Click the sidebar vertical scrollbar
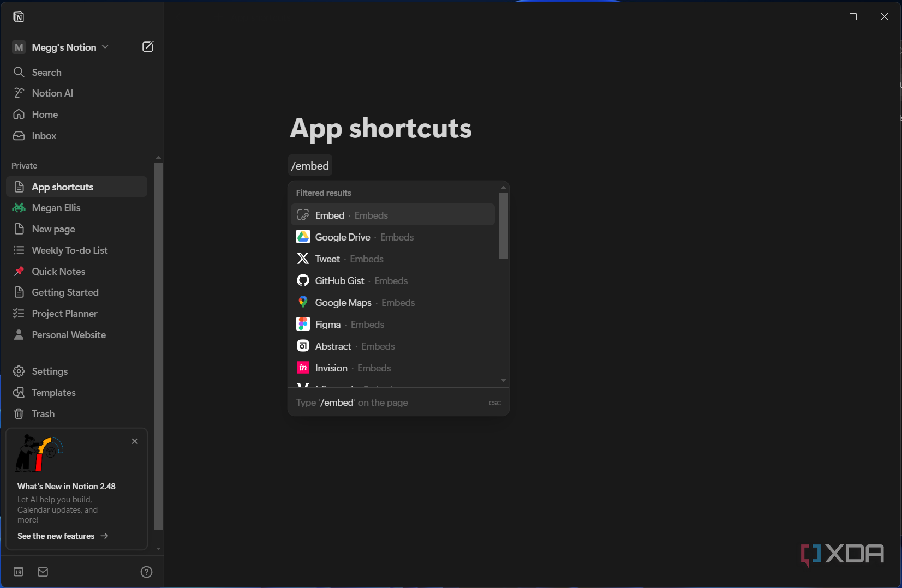Viewport: 902px width, 588px height. pyautogui.click(x=158, y=346)
